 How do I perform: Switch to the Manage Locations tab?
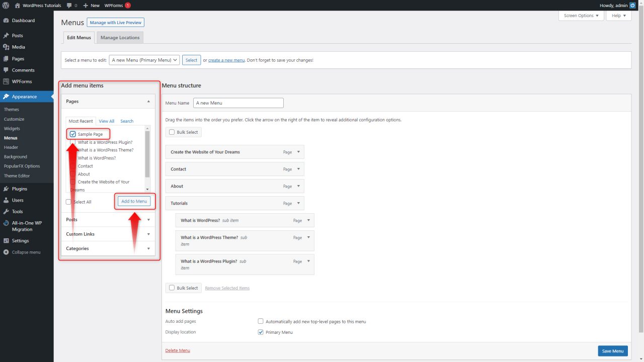pos(120,37)
